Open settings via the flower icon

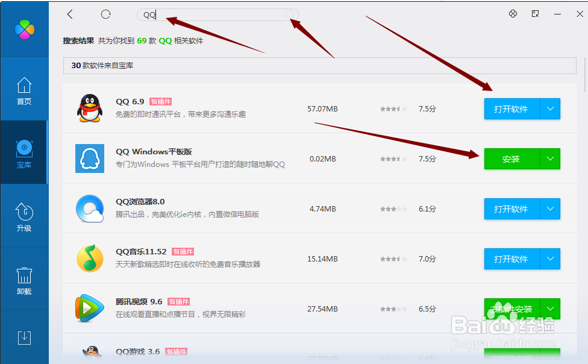pos(513,13)
